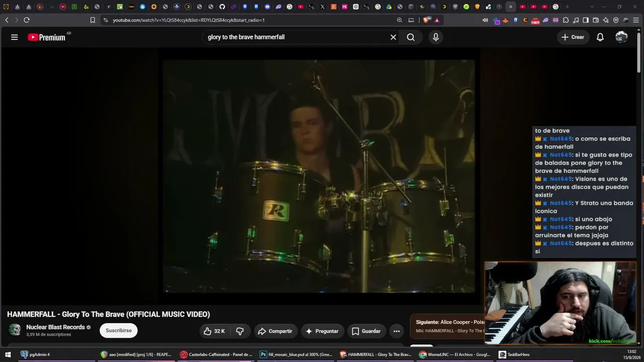Viewport: 644px width, 362px height.
Task: Open the extensions puzzle-piece menu
Action: [566, 20]
